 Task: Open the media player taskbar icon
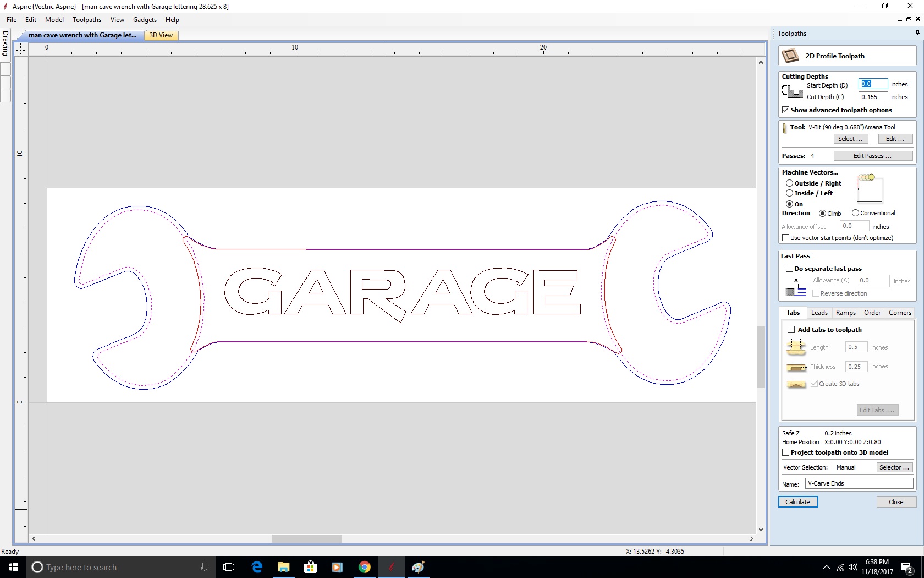(337, 567)
